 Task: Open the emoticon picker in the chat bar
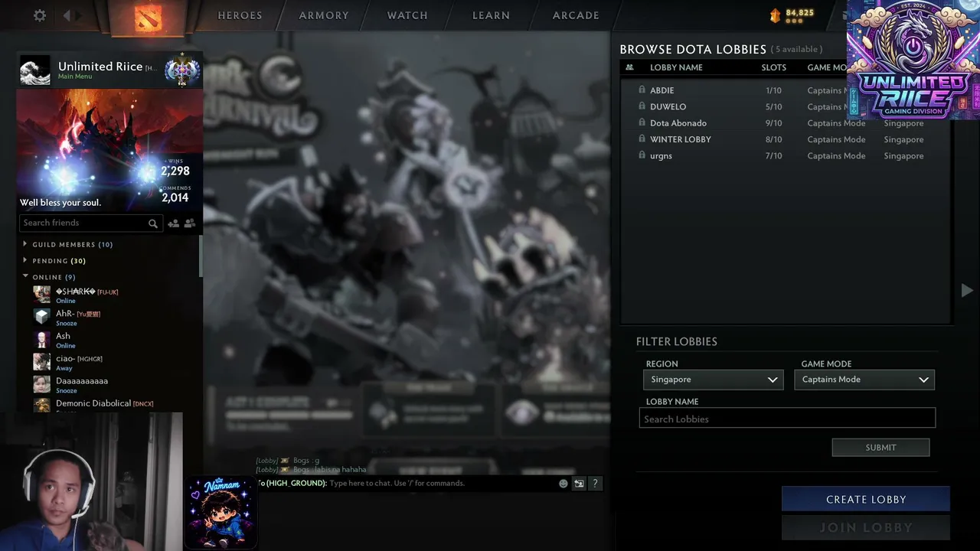pos(563,484)
